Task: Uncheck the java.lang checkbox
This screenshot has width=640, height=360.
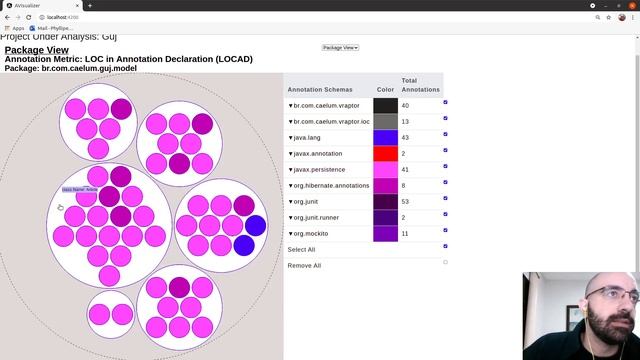Action: pos(445,134)
